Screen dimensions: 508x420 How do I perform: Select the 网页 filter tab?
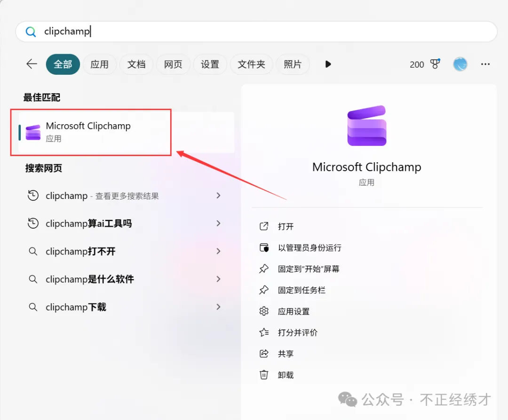[x=173, y=64]
